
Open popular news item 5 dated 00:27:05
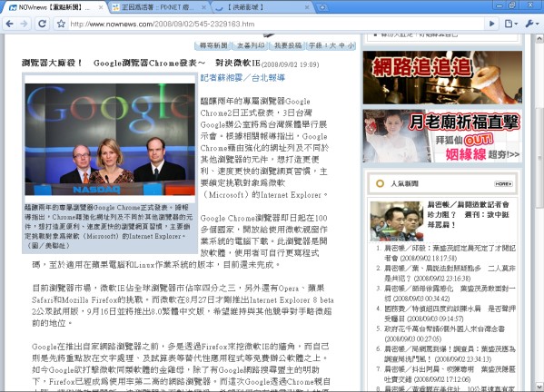tap(444, 333)
